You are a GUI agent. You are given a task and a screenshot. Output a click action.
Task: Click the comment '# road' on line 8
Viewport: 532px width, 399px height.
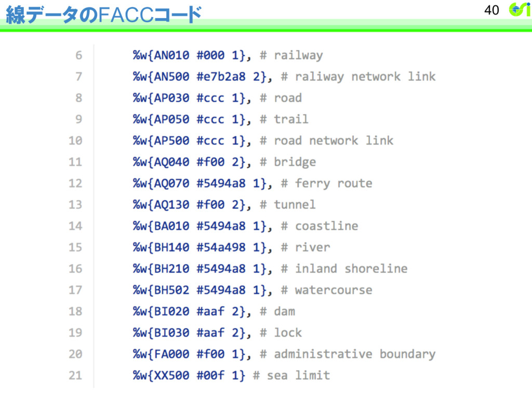pyautogui.click(x=281, y=98)
